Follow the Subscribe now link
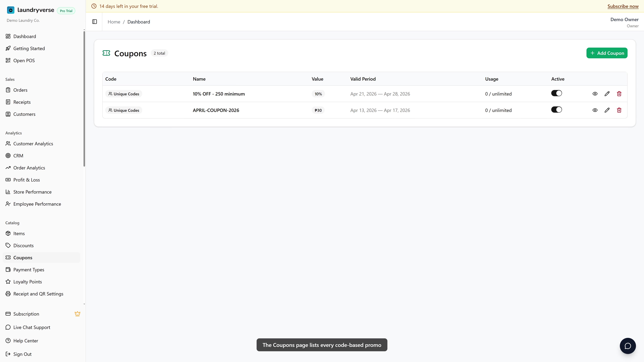This screenshot has width=644, height=362. point(623,6)
